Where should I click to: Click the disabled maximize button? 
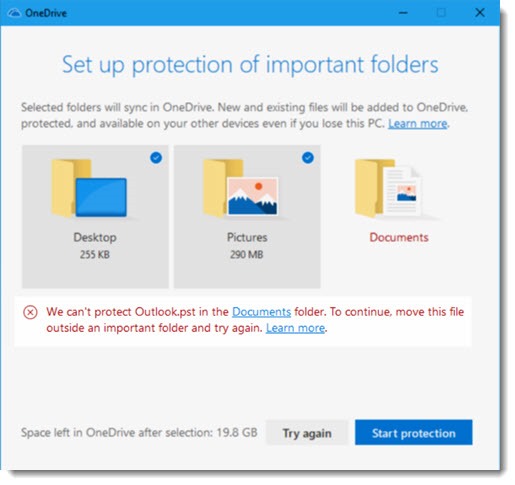pos(441,13)
